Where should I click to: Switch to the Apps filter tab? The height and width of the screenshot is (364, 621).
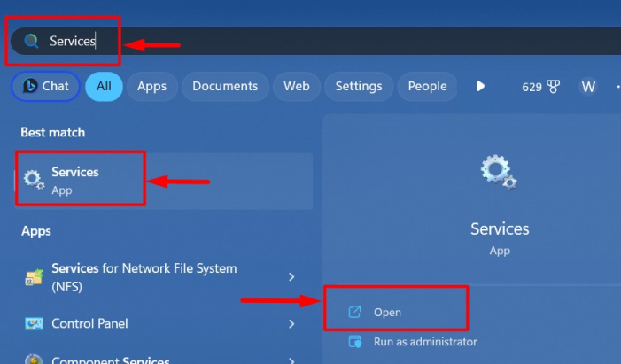151,86
